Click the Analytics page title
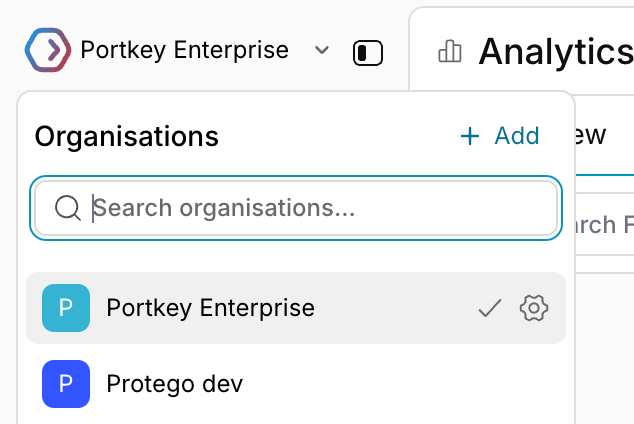The image size is (634, 424). pyautogui.click(x=556, y=52)
